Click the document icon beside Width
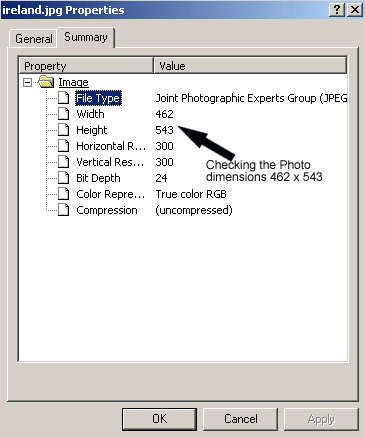Viewport: 365px width, 438px height. pyautogui.click(x=63, y=114)
